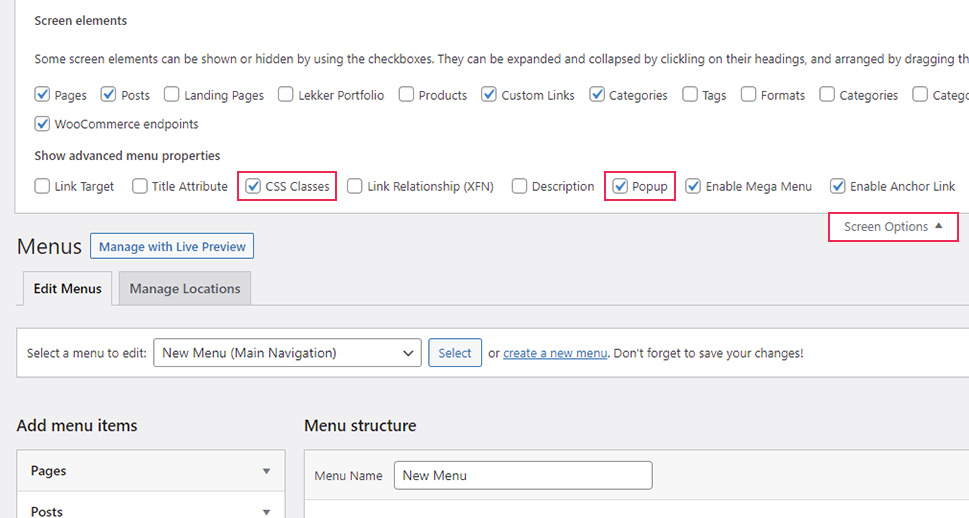Check the Link Relationship (XFN) option
Viewport: 969px width, 518px height.
(355, 186)
